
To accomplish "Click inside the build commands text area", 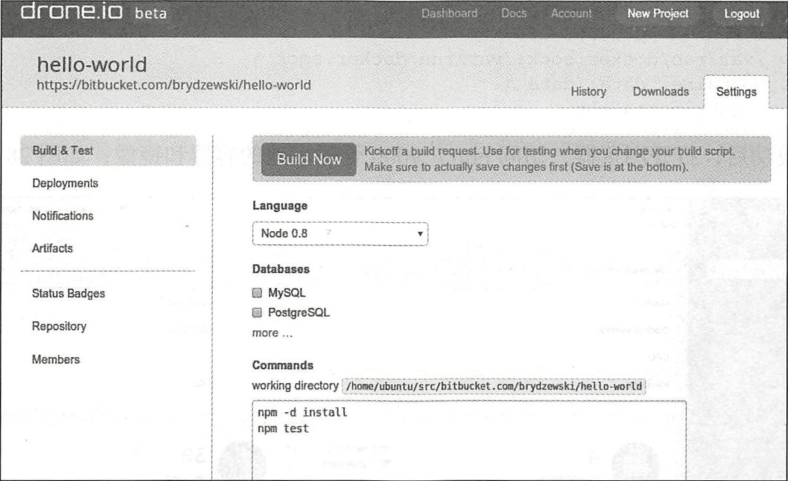I will point(469,440).
